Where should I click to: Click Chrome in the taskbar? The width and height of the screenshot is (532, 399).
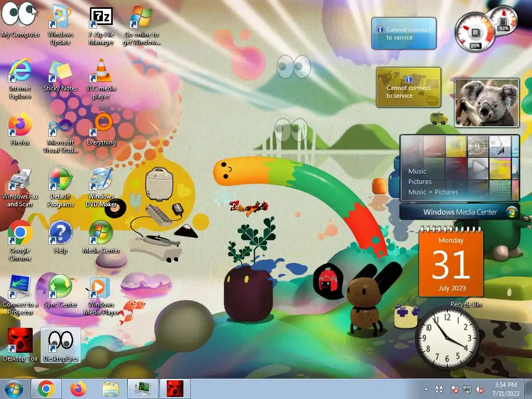(x=46, y=389)
